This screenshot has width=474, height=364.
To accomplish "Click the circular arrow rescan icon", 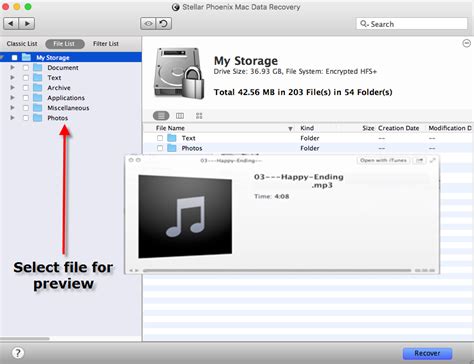I will (x=164, y=24).
